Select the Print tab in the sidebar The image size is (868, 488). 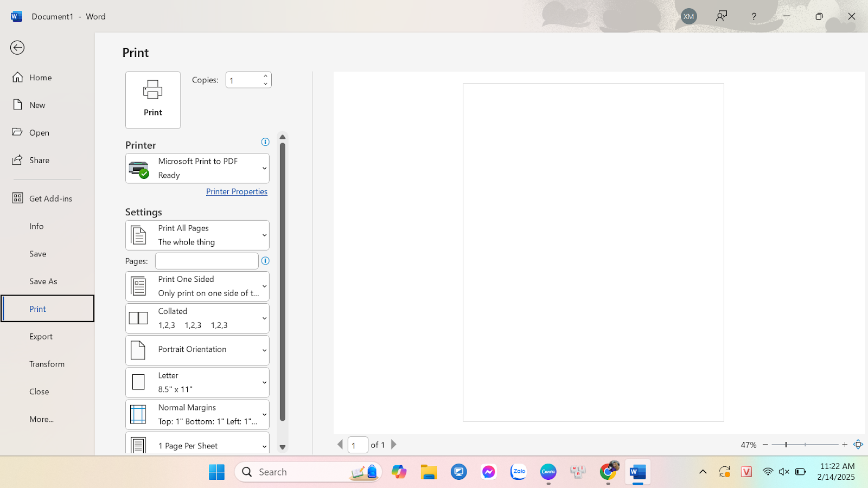47,309
